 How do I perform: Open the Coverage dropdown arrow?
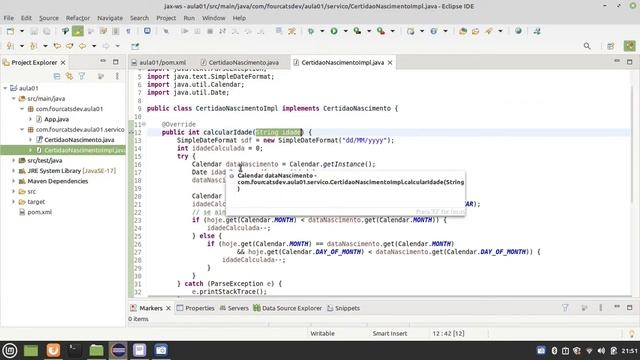(x=369, y=31)
